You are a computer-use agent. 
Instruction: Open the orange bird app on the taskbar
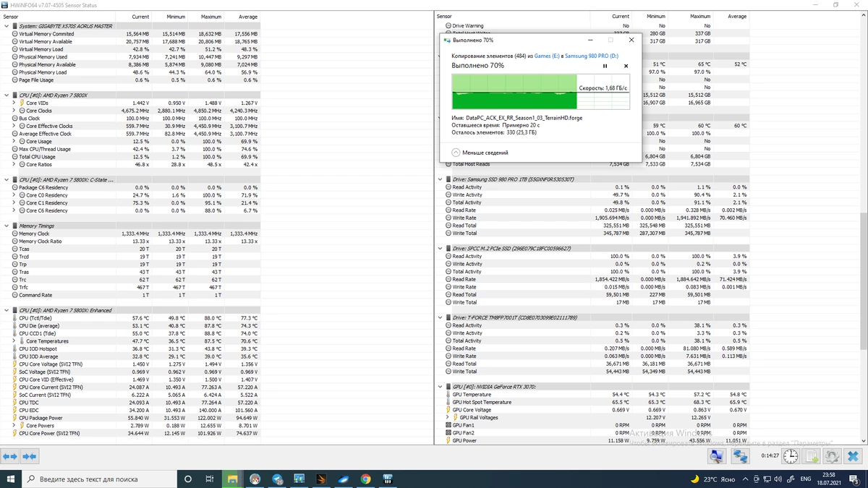click(x=321, y=479)
